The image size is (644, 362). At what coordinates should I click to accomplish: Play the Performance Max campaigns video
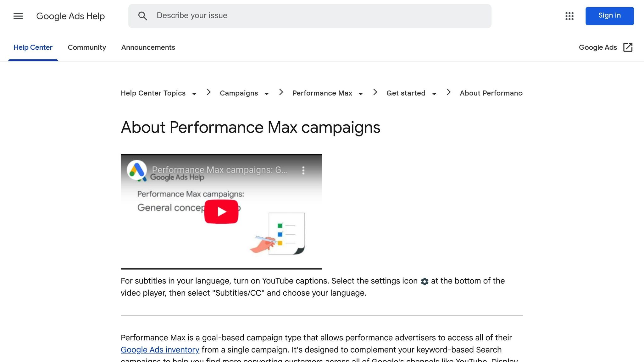point(221,211)
